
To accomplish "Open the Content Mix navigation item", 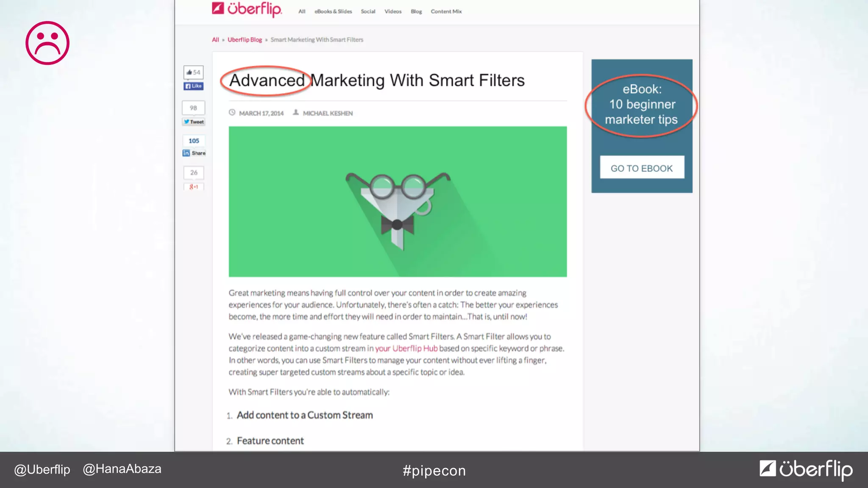I will click(446, 11).
